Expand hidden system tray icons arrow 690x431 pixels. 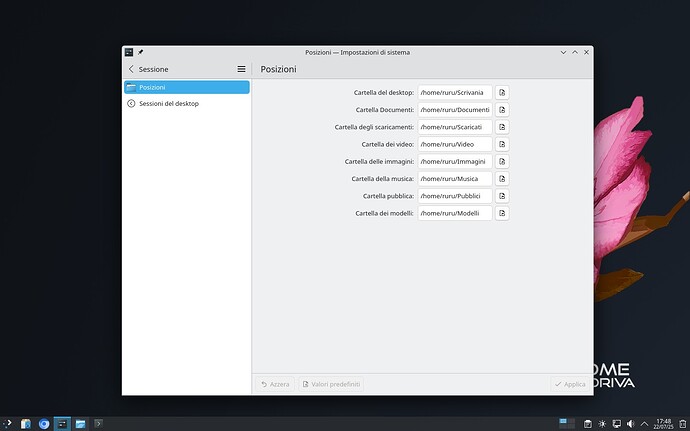pos(643,423)
